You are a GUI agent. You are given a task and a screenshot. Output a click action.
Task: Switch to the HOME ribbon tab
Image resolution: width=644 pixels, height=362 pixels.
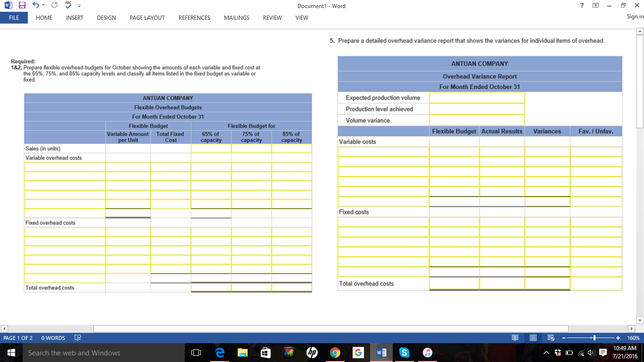44,17
